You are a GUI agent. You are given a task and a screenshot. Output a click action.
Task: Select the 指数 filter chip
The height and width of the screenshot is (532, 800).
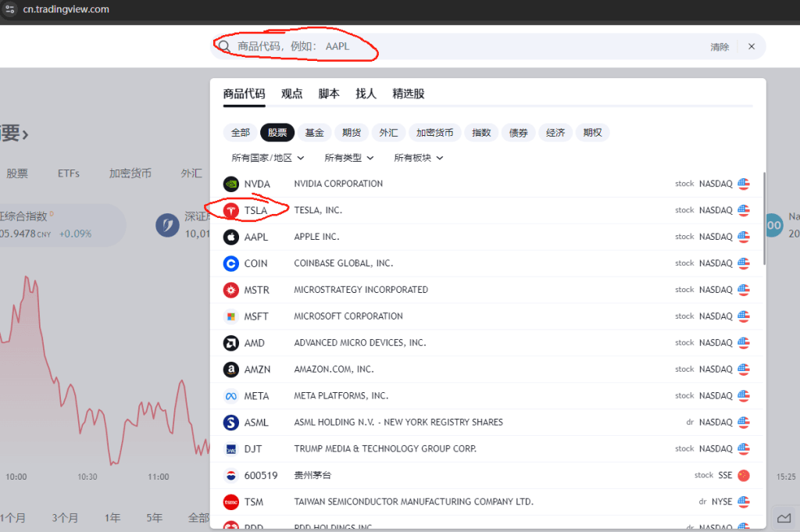pyautogui.click(x=481, y=133)
